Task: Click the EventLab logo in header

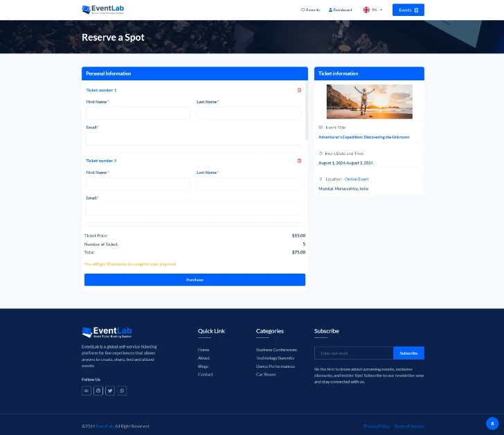Action: coord(103,10)
